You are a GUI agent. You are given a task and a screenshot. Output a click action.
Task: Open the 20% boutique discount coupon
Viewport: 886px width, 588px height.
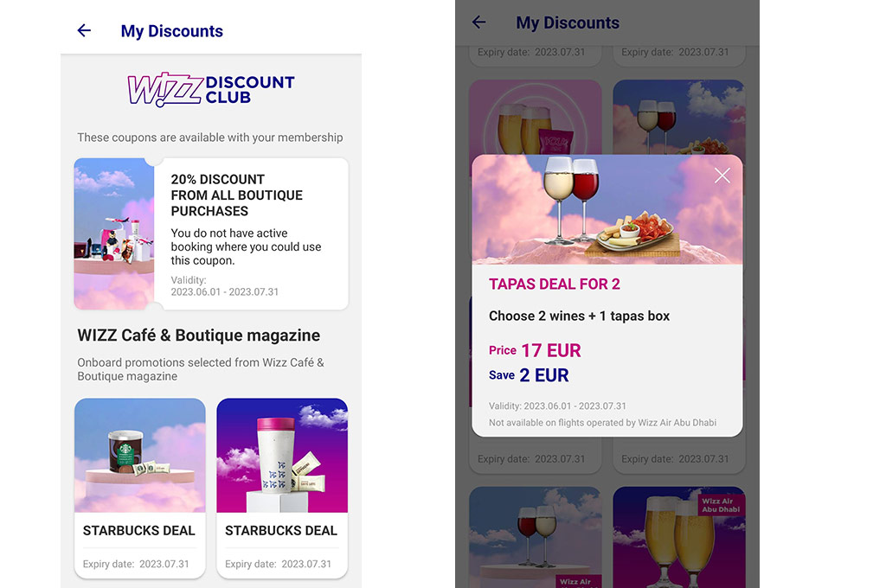211,233
